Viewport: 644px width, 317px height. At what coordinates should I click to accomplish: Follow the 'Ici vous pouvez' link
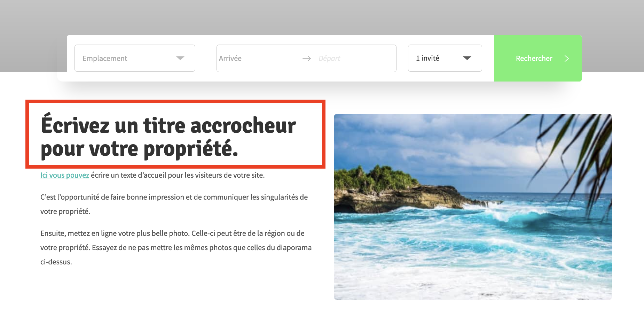click(x=65, y=175)
